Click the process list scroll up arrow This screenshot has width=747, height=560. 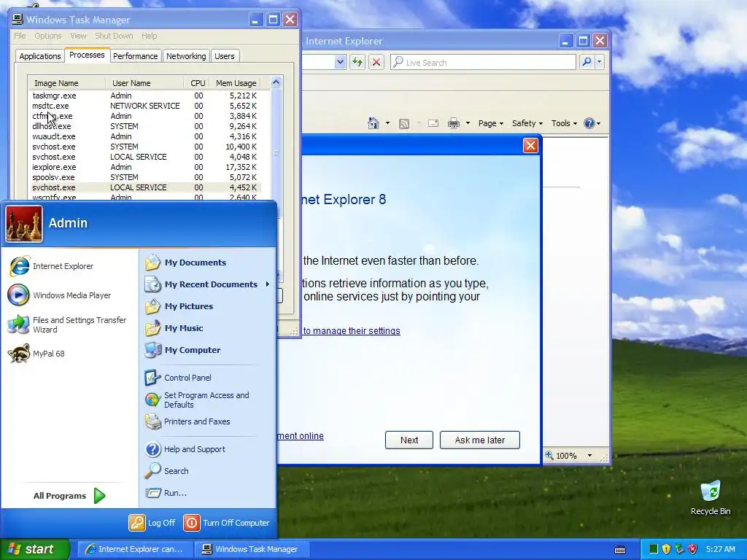[276, 82]
